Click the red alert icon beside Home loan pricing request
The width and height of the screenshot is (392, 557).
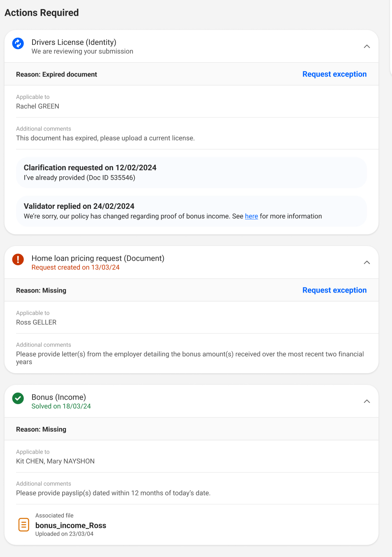tap(18, 259)
